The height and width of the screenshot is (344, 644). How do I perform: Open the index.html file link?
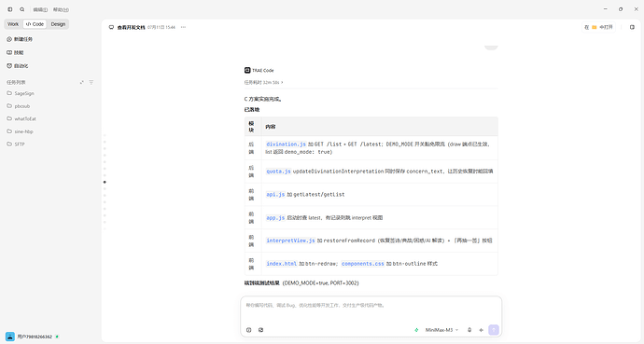pyautogui.click(x=281, y=264)
